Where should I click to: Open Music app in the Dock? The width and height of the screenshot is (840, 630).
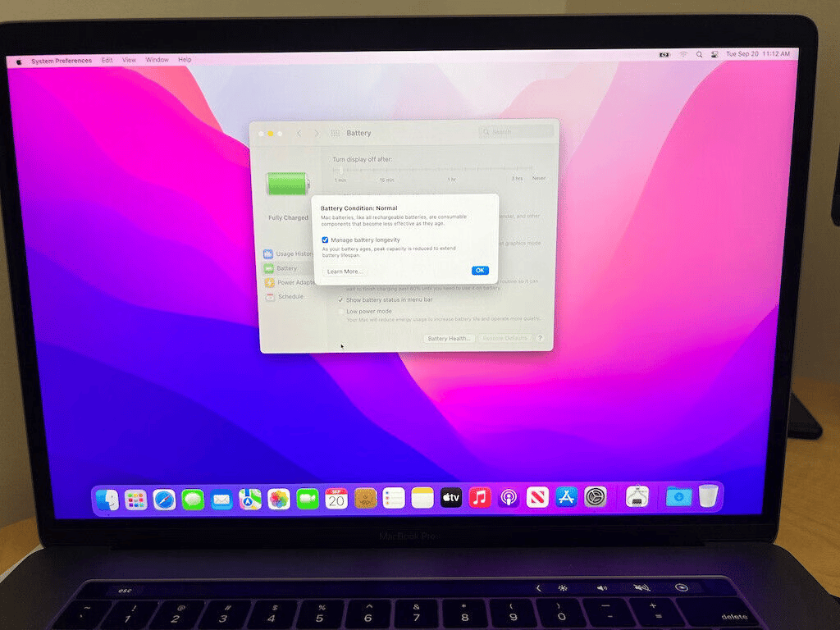point(479,498)
